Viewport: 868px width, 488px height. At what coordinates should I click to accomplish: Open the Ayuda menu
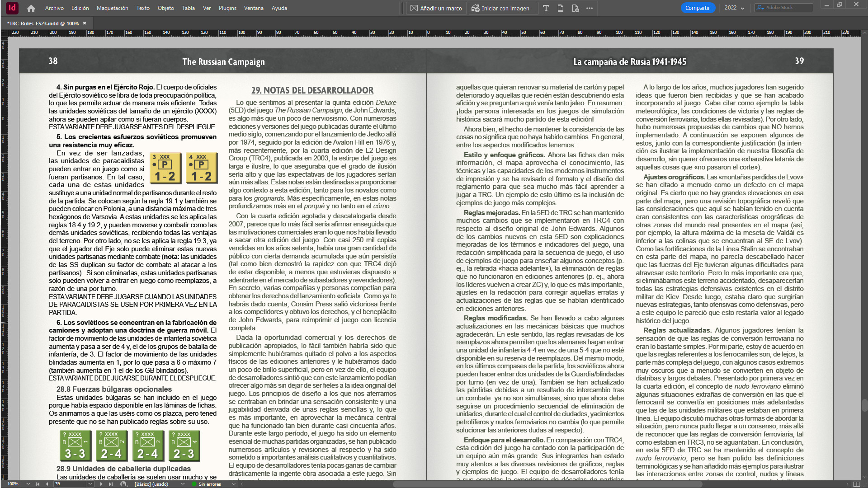pyautogui.click(x=279, y=8)
